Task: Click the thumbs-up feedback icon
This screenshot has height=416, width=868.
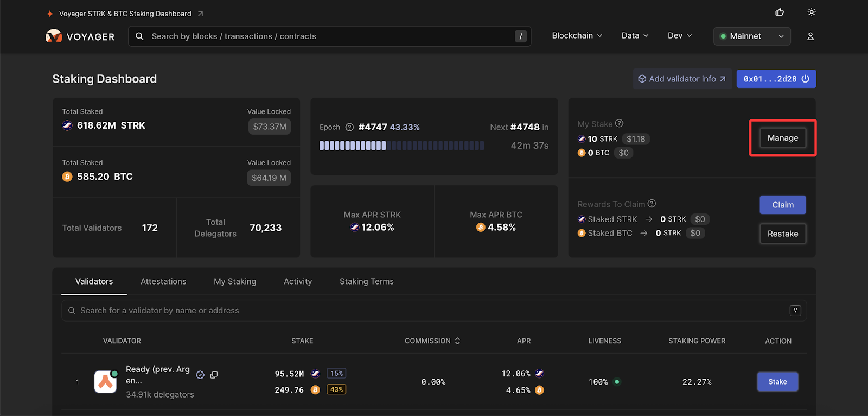Action: [780, 12]
